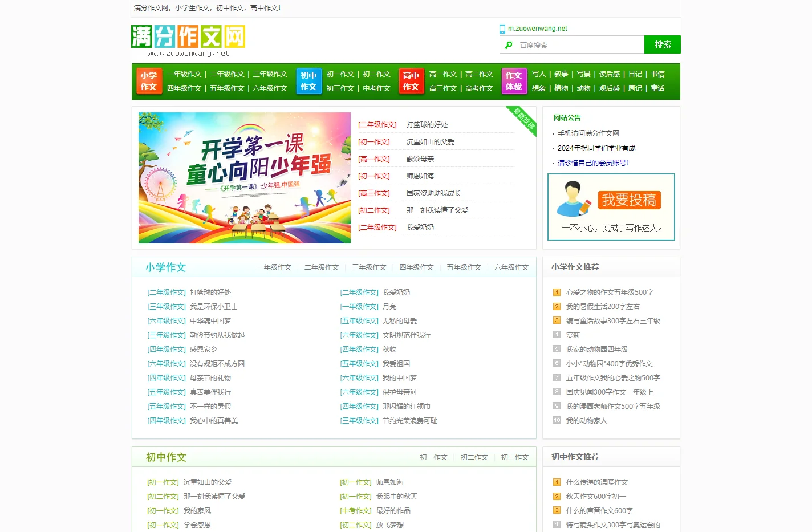Open recommended 秋天作文600字初一
The height and width of the screenshot is (532, 812).
pyautogui.click(x=596, y=497)
